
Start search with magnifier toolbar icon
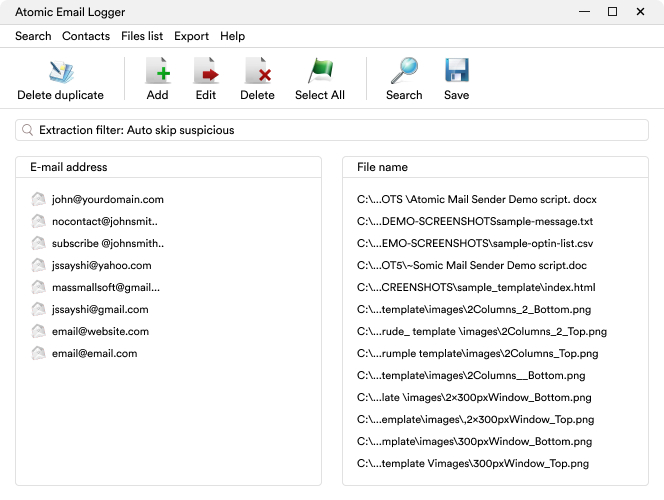[x=404, y=72]
